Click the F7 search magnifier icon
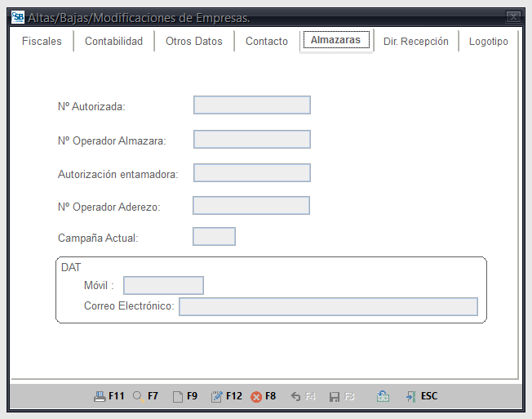The image size is (532, 419). click(x=138, y=396)
